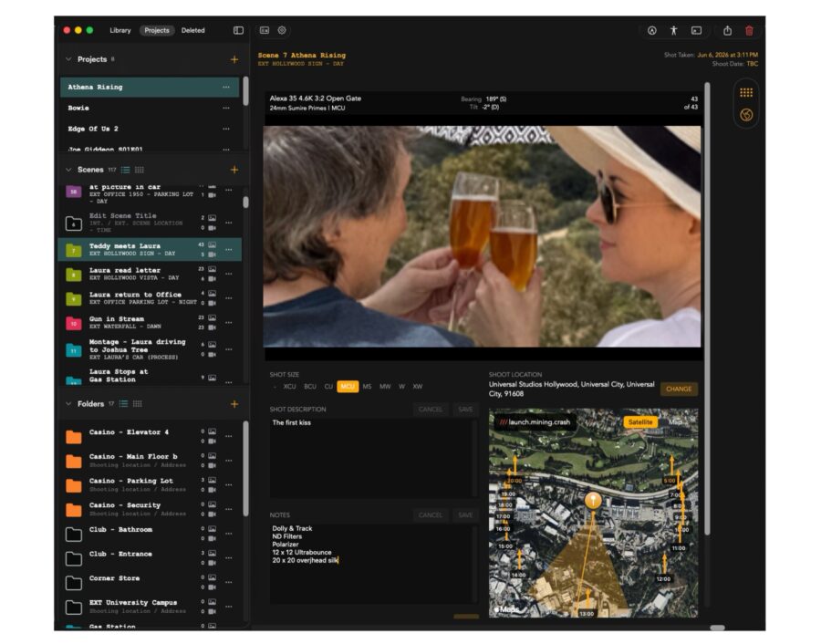Click the standing figure icon in toolbar
Screen dimensions: 821x644
coord(674,30)
